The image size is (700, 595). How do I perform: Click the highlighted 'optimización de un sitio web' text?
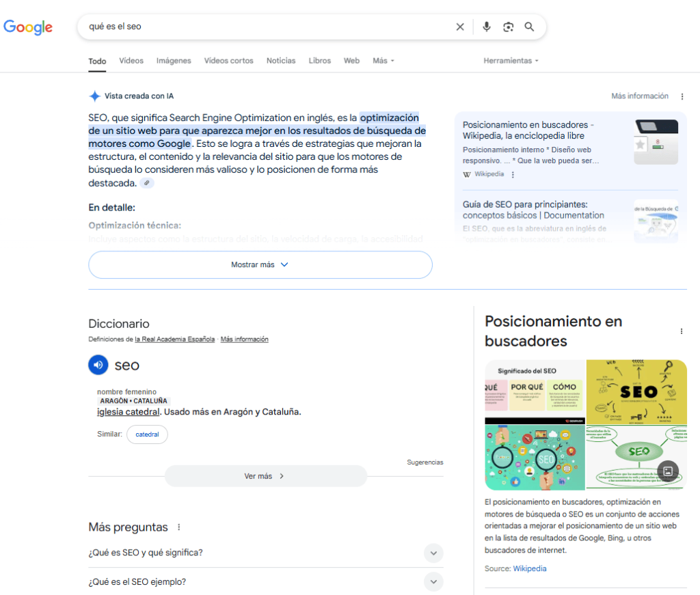click(x=257, y=130)
